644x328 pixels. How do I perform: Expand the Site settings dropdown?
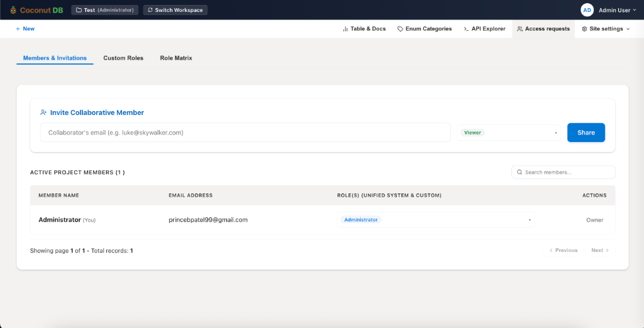tap(606, 29)
